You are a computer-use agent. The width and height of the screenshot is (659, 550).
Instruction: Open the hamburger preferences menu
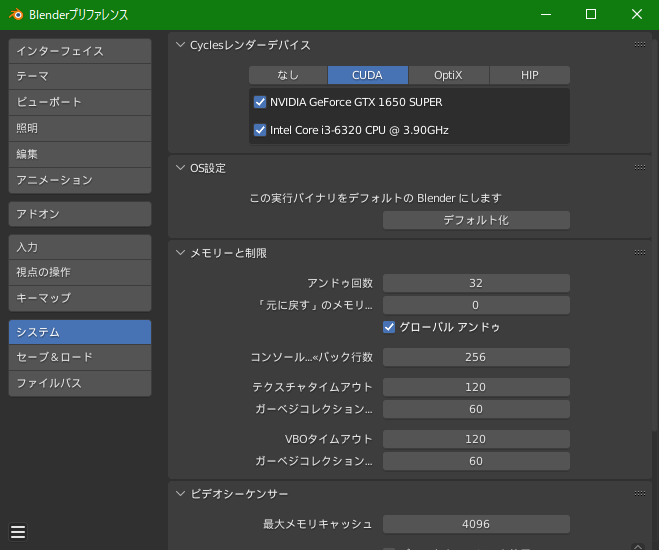[18, 532]
